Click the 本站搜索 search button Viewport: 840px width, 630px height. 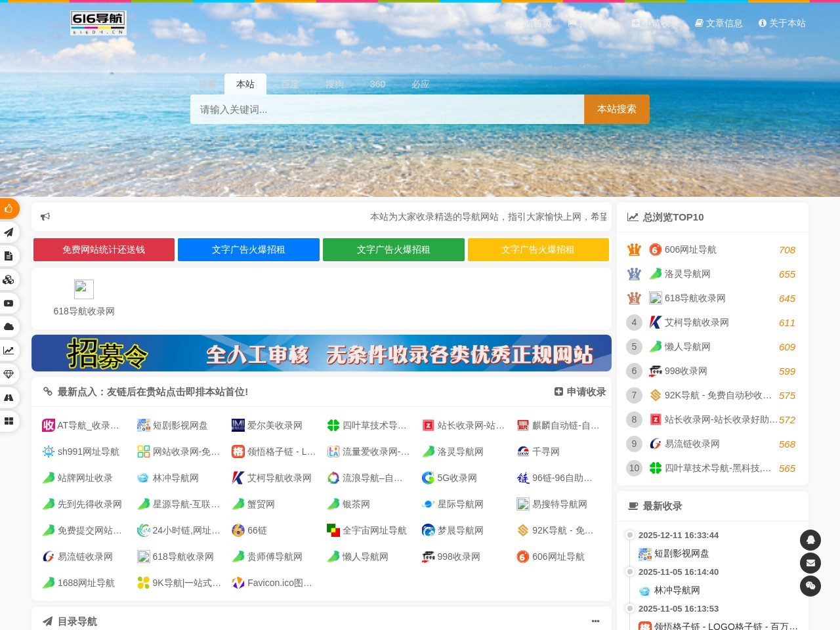(616, 109)
